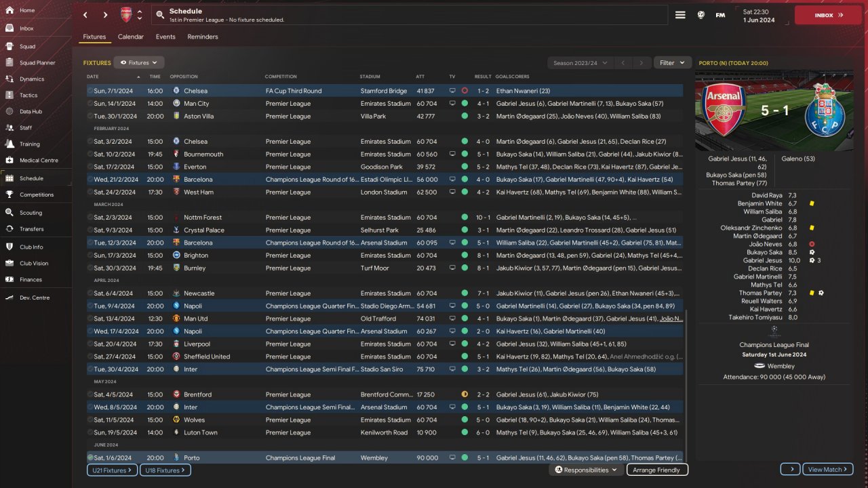The height and width of the screenshot is (488, 868).
Task: Toggle the row selector for the Chelsea FA Cup fixture
Action: pos(90,91)
